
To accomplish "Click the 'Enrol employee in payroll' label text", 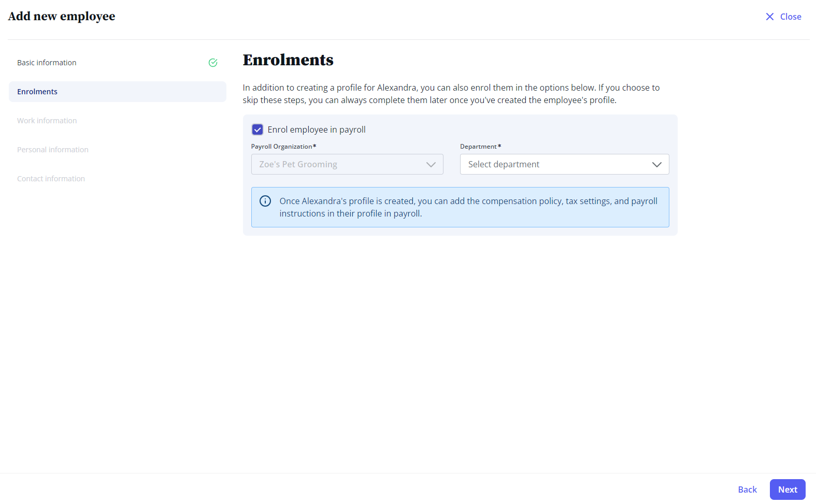I will click(317, 129).
